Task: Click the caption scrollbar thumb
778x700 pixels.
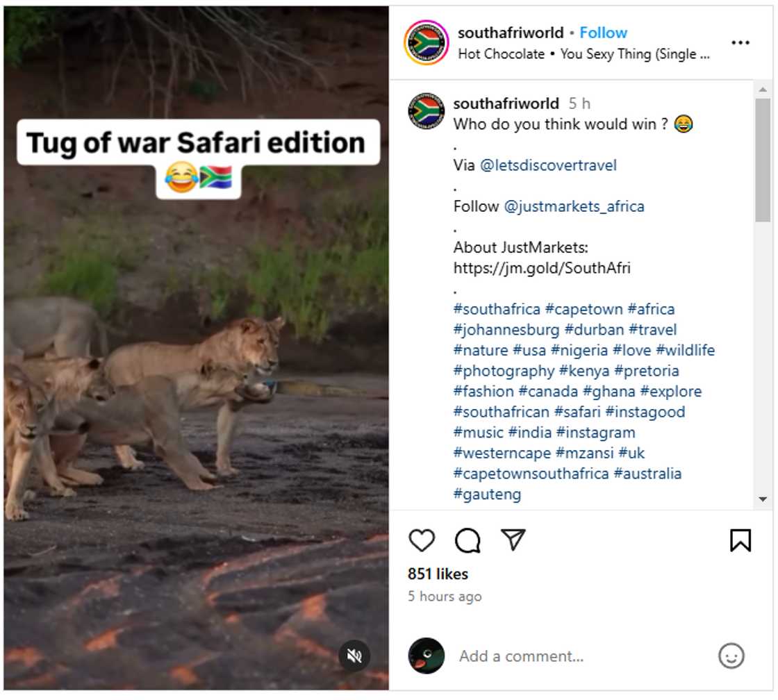Action: (762, 160)
